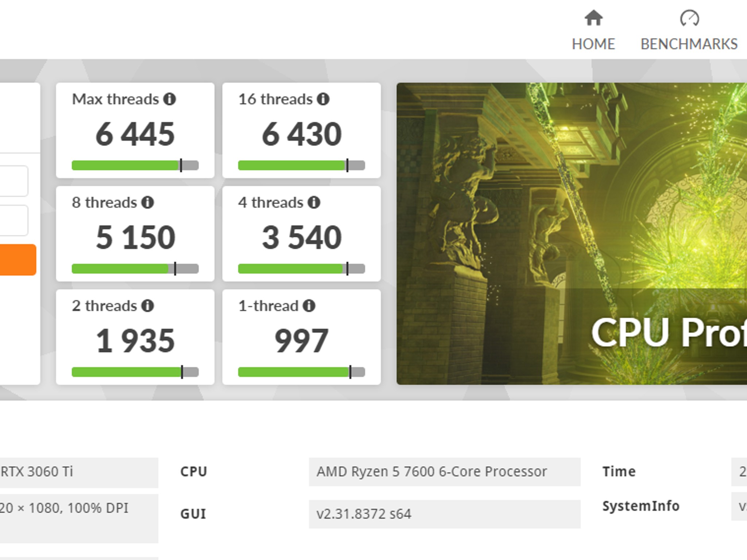
Task: Click info icon next to 4 threads
Action: [x=314, y=202]
